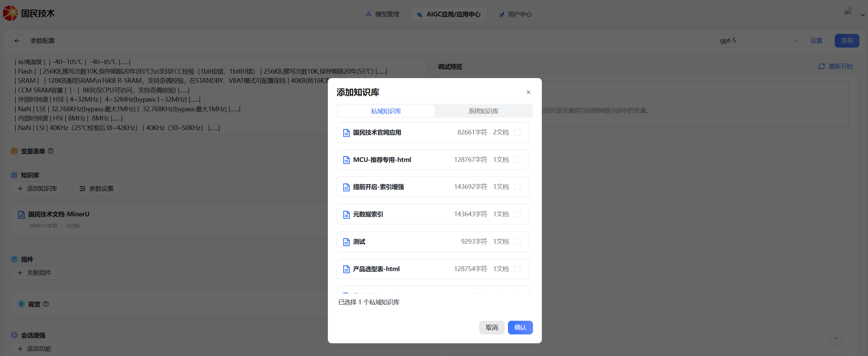Open 参数设置 for knowledge base
Image resolution: width=868 pixels, height=356 pixels.
tap(96, 189)
